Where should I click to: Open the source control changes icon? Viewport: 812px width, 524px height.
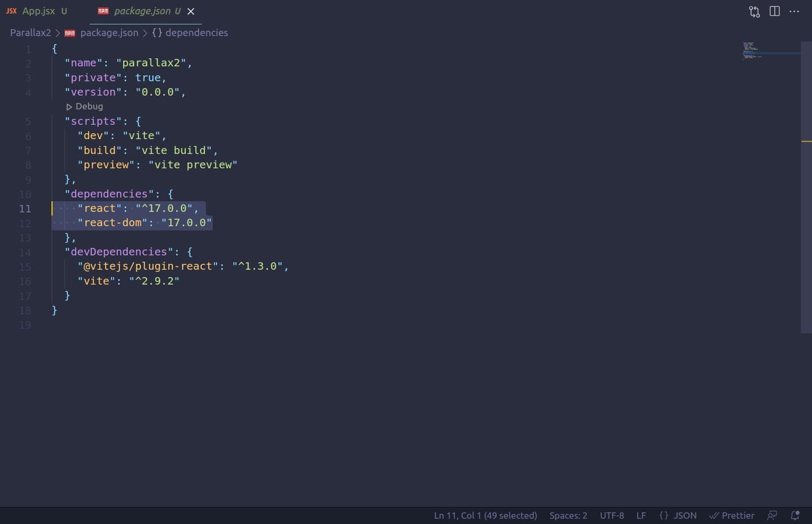754,12
